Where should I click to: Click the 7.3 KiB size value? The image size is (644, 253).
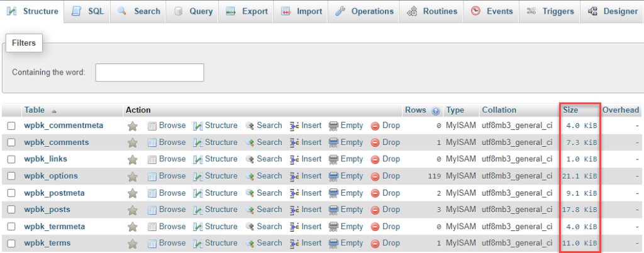(x=582, y=143)
